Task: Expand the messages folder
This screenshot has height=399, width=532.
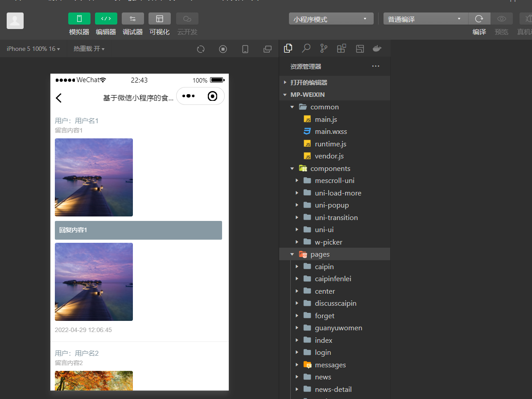Action: [x=334, y=365]
